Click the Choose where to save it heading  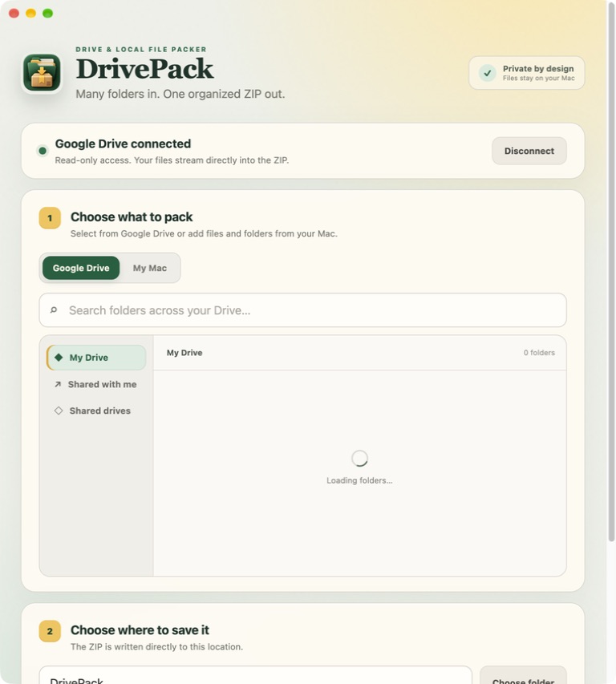[x=140, y=630]
